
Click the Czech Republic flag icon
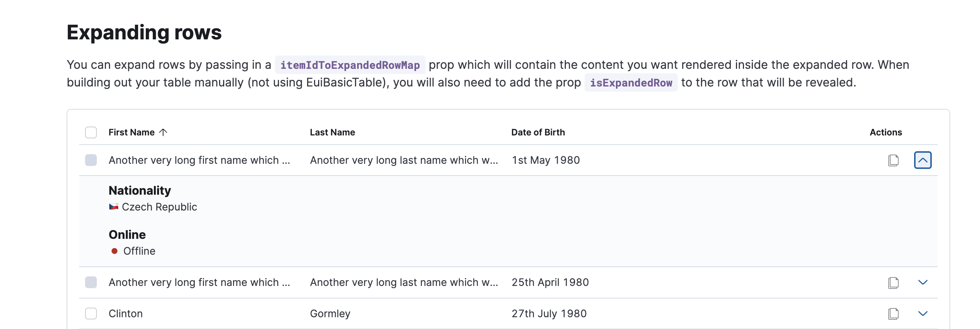(x=113, y=206)
